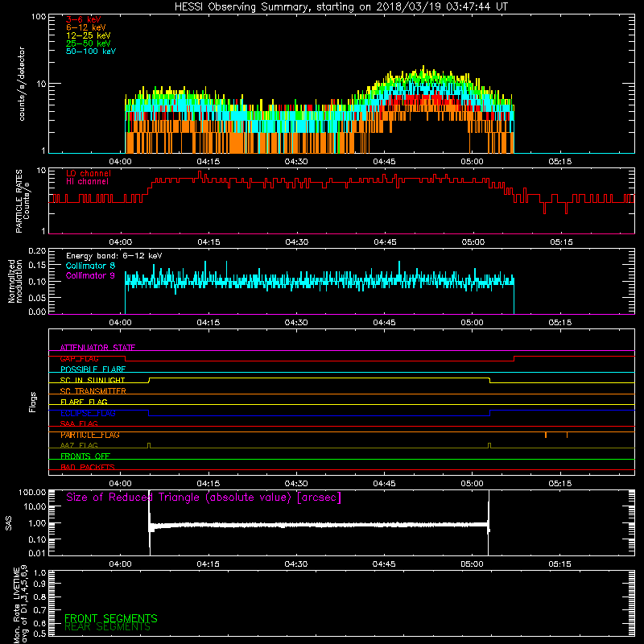Viewport: 644px width, 644px height.
Task: Click the SC_IN_SUNLIGHT flag label
Action: [x=93, y=380]
